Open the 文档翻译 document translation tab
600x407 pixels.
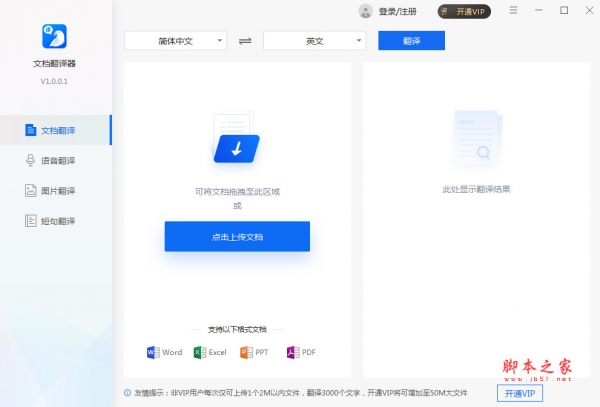click(x=56, y=130)
